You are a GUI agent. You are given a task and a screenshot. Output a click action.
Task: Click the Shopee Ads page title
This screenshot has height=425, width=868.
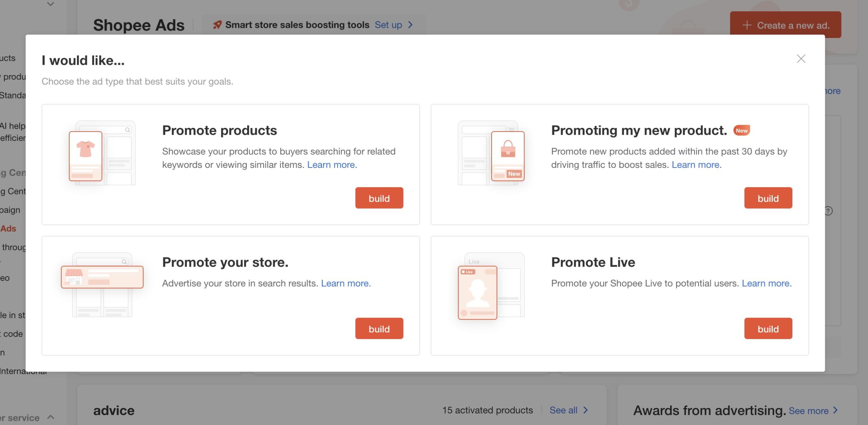pos(139,25)
